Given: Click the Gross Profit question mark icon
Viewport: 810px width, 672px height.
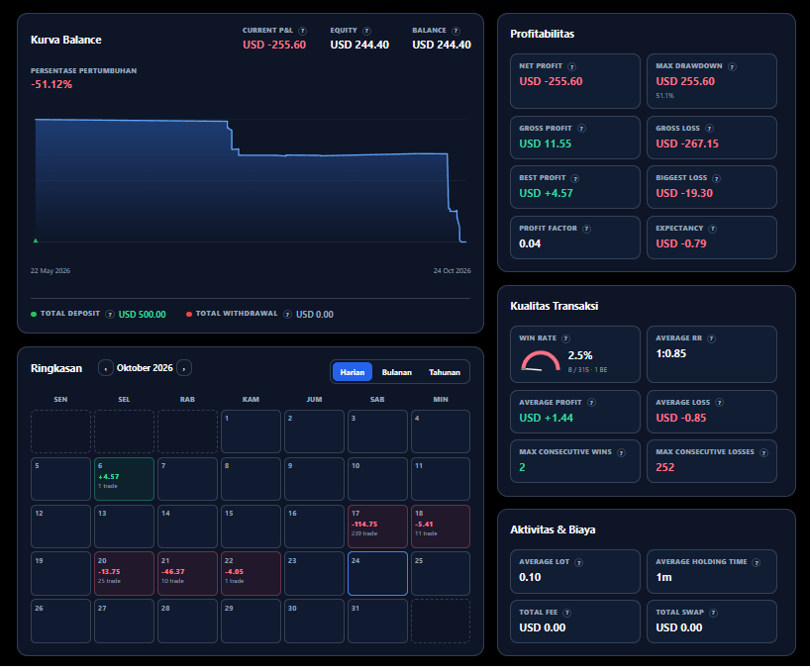Looking at the screenshot, I should pos(581,129).
